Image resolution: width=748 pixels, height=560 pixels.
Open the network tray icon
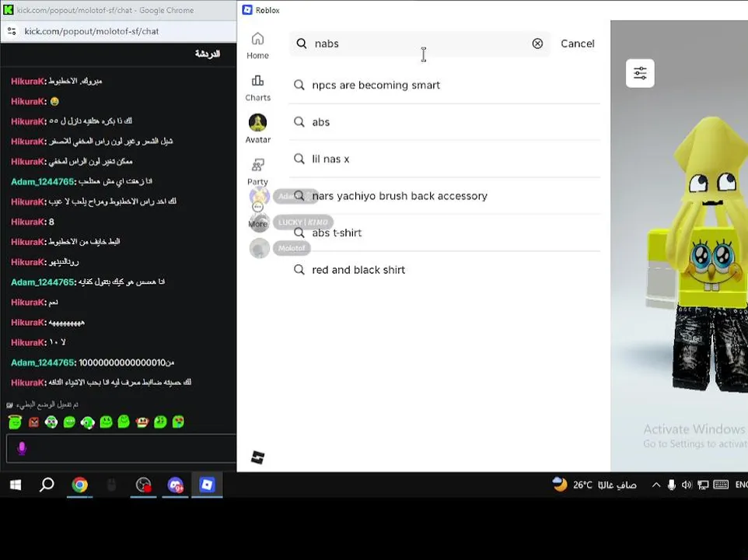tap(703, 485)
